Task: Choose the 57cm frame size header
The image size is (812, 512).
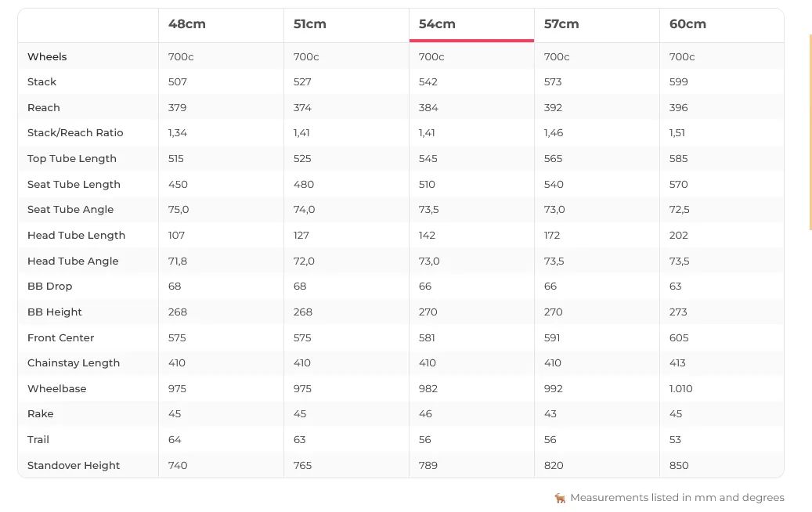Action: 561,24
